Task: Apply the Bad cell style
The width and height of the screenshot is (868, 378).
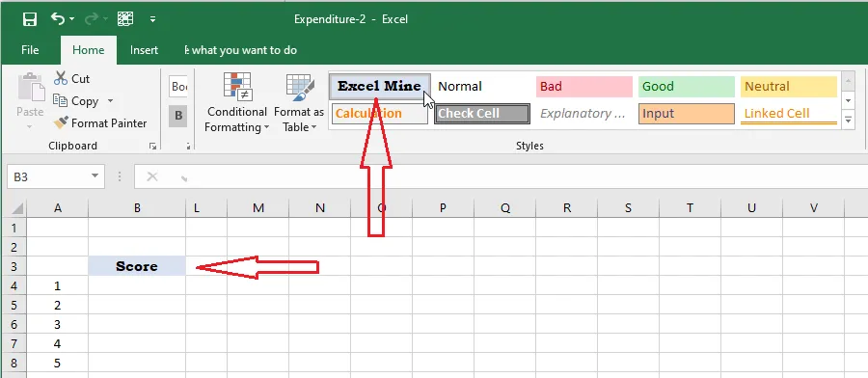Action: pos(584,87)
